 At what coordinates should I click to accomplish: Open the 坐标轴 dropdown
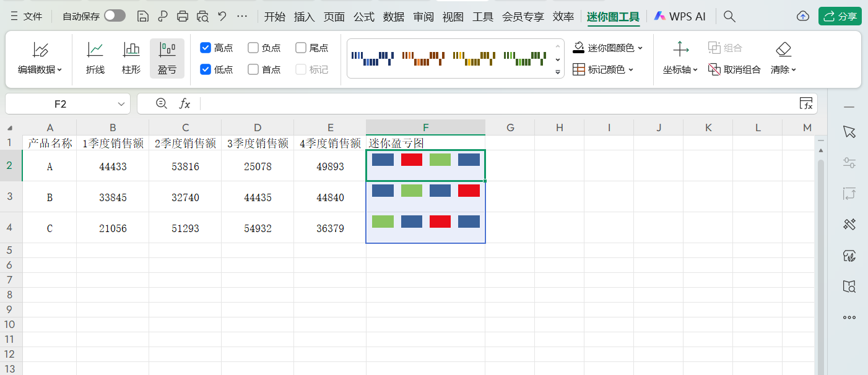680,69
